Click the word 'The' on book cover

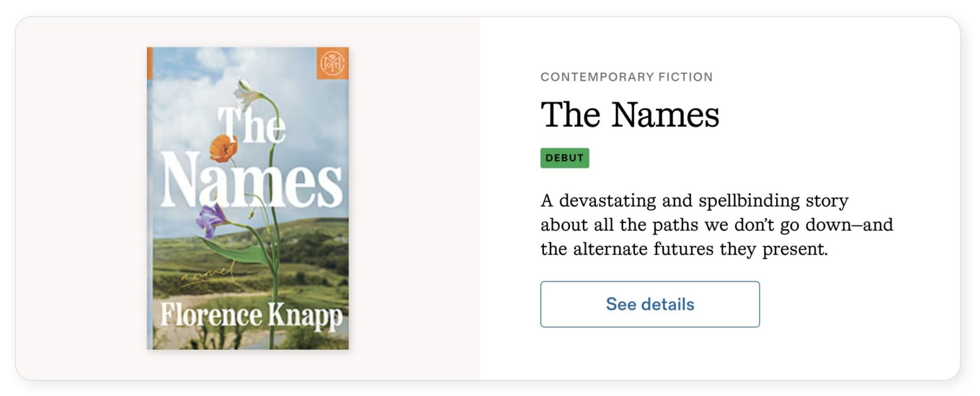pyautogui.click(x=252, y=125)
